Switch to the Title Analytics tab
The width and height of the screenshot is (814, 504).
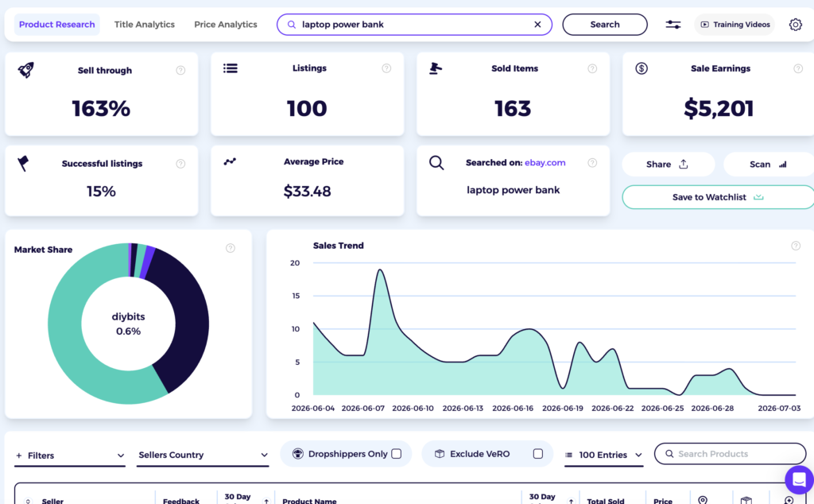point(145,25)
